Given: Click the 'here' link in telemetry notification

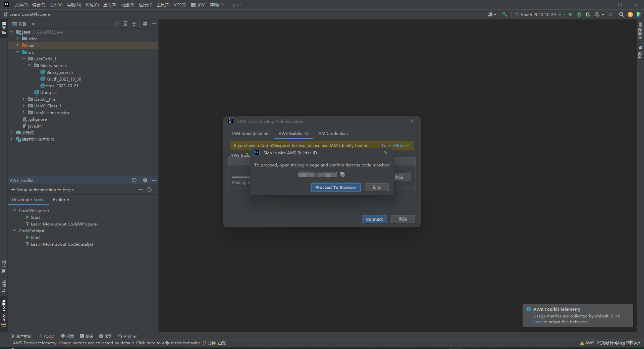Looking at the screenshot, I should point(537,322).
